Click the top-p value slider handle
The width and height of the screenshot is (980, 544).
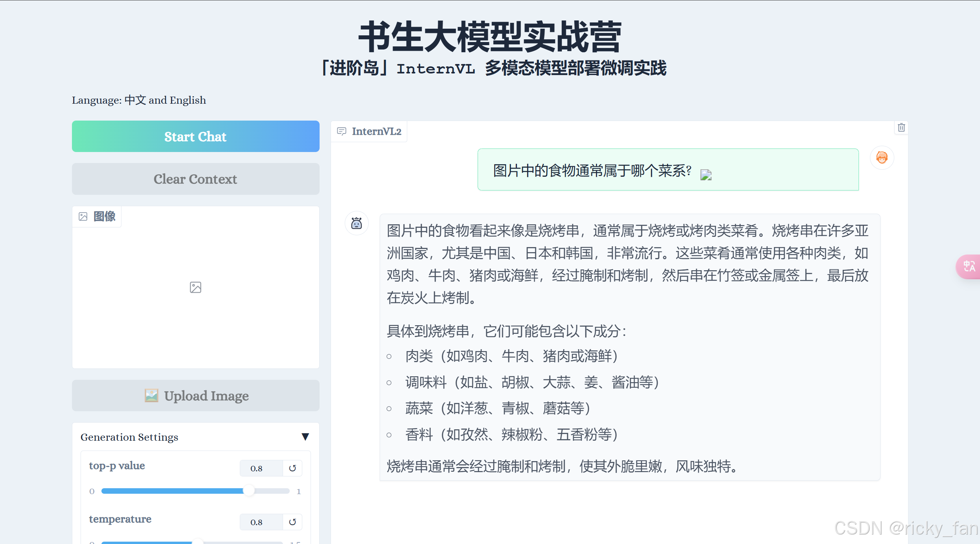[249, 491]
